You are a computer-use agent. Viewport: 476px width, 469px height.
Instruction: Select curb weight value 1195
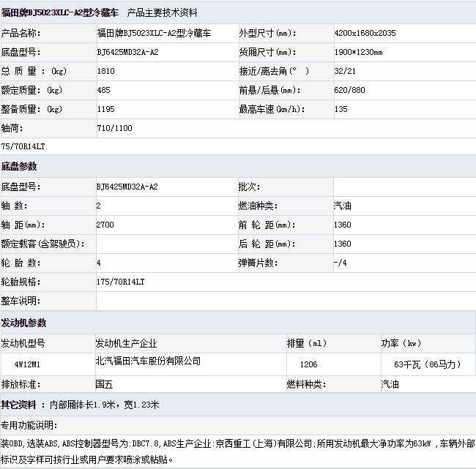coord(106,109)
